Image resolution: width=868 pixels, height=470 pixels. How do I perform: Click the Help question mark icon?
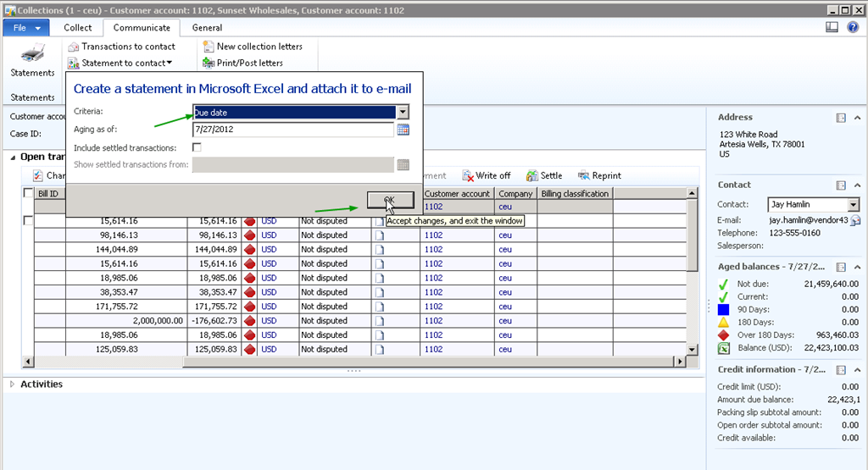pos(853,27)
